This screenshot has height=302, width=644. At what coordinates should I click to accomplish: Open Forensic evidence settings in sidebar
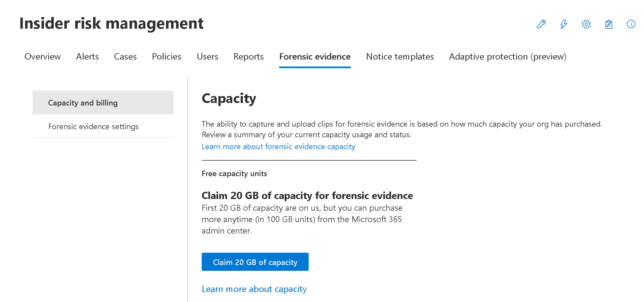tap(93, 126)
